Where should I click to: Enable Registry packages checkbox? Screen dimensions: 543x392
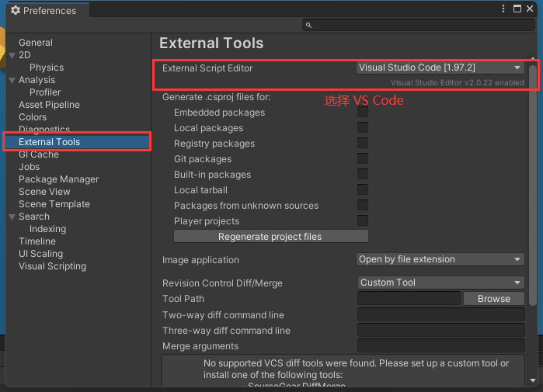pos(363,144)
